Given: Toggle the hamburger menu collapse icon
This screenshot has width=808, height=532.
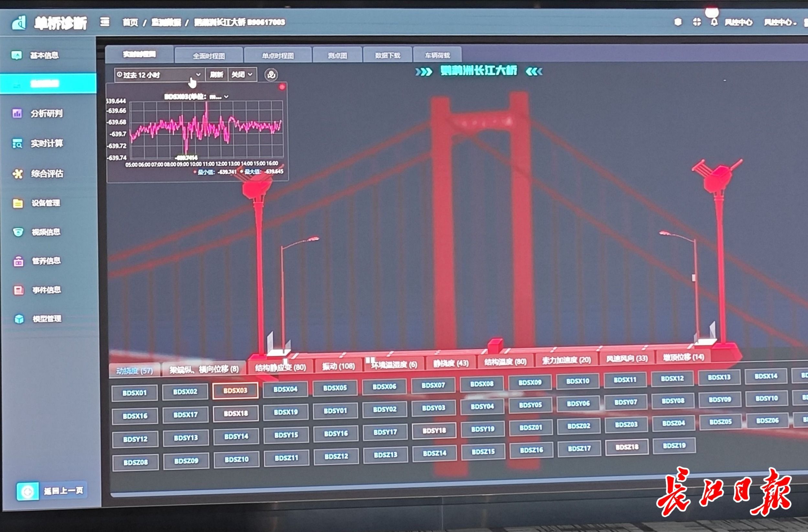Looking at the screenshot, I should coord(105,22).
